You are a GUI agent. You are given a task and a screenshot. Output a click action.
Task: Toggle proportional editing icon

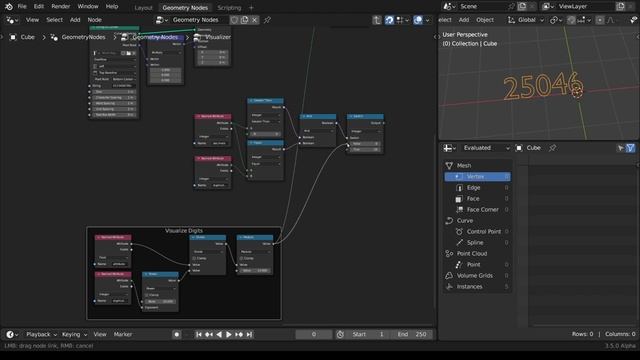point(600,20)
